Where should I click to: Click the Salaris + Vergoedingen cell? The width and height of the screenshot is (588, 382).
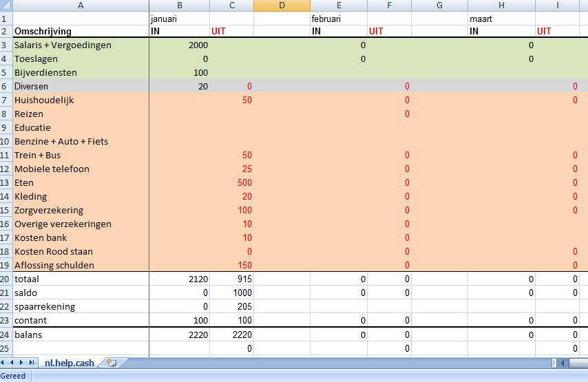pos(81,45)
